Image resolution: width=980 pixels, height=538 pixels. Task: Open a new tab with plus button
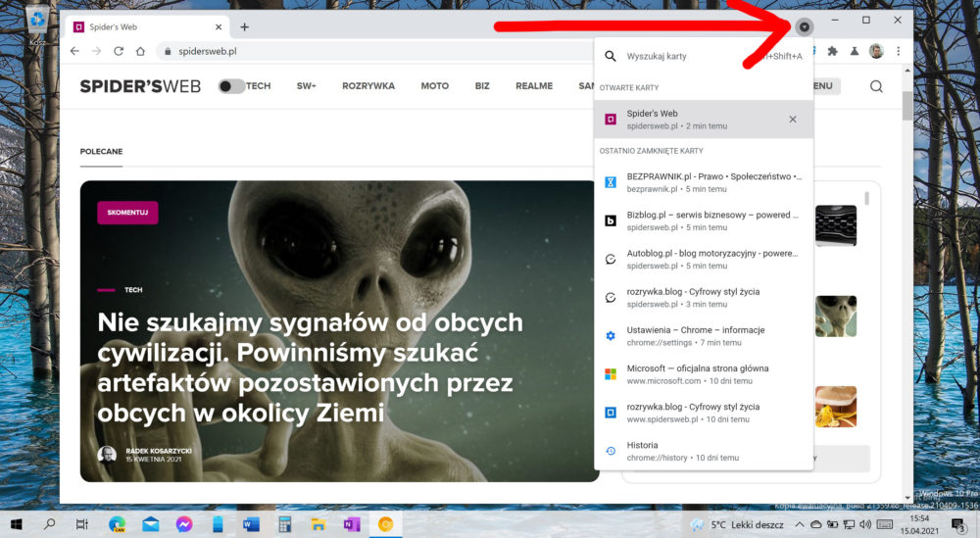coord(244,26)
